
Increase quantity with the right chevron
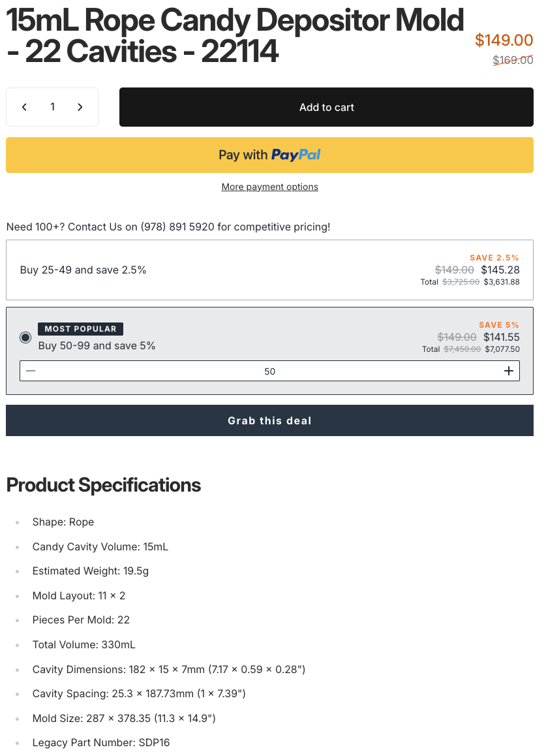click(80, 107)
